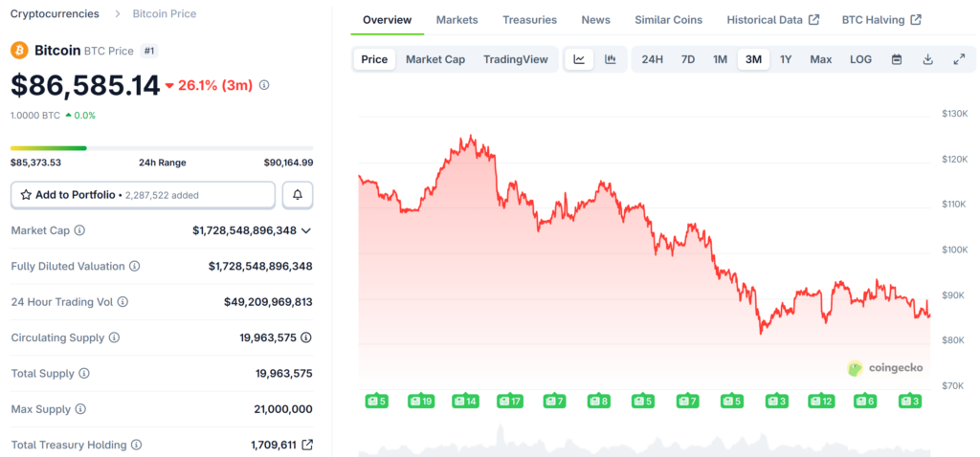Open the calendar date range picker

(897, 59)
